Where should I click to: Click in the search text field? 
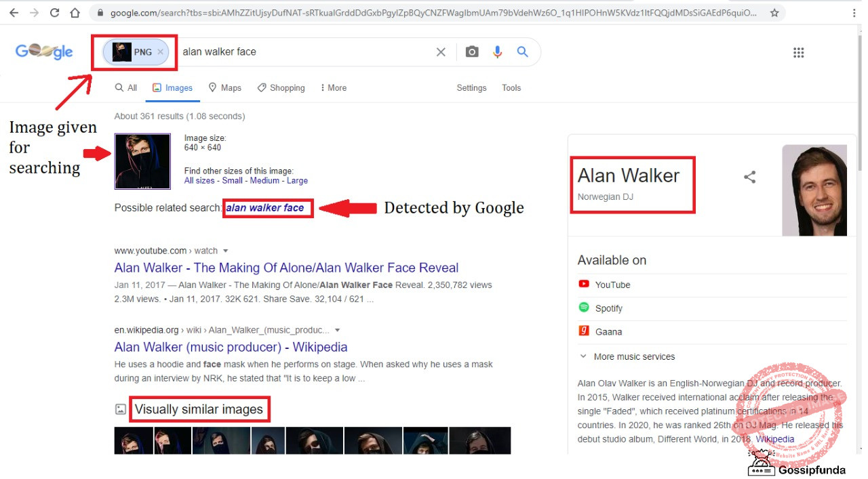coord(305,51)
